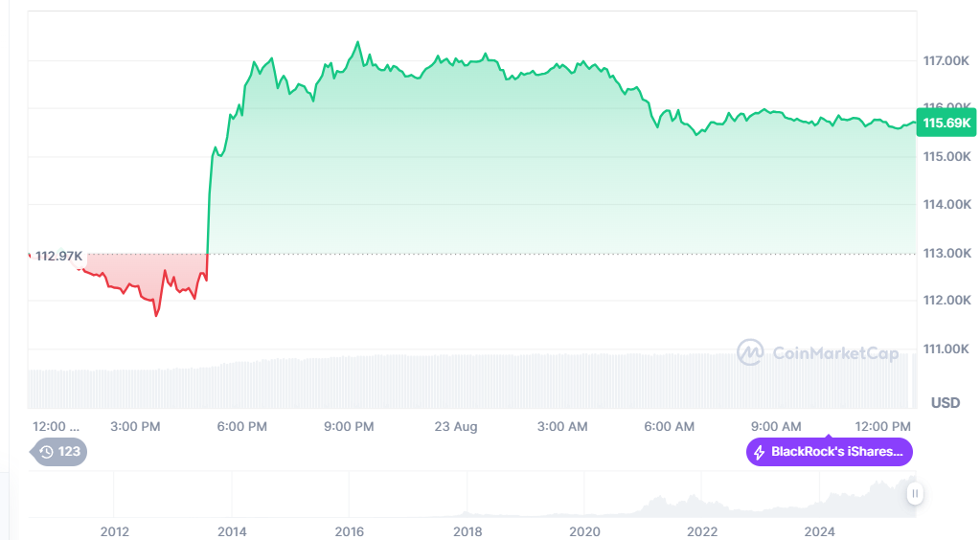
Task: Click the 112.97K opening price label
Action: [58, 256]
